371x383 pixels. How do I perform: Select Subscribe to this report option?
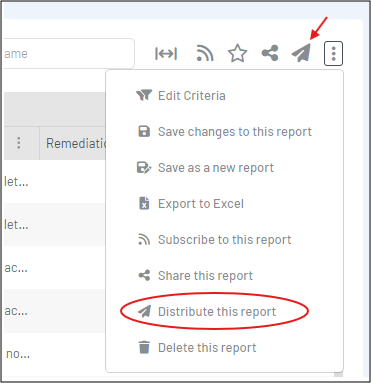[x=224, y=240]
